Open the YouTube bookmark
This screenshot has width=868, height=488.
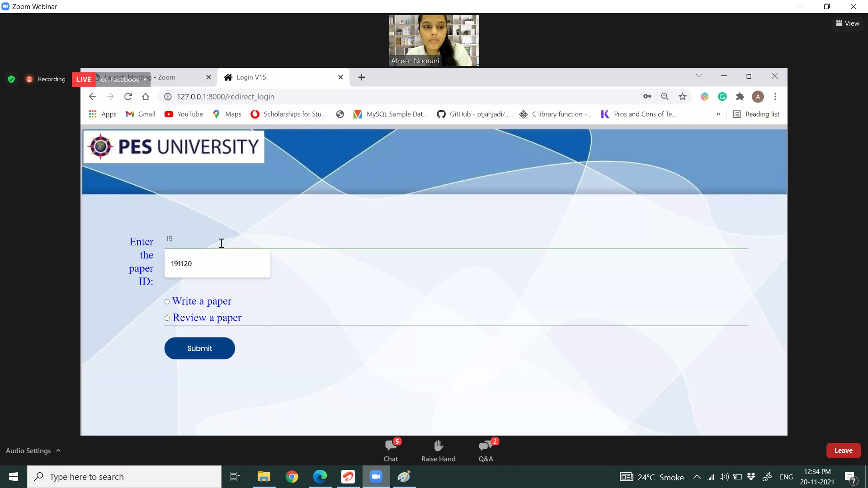[184, 114]
